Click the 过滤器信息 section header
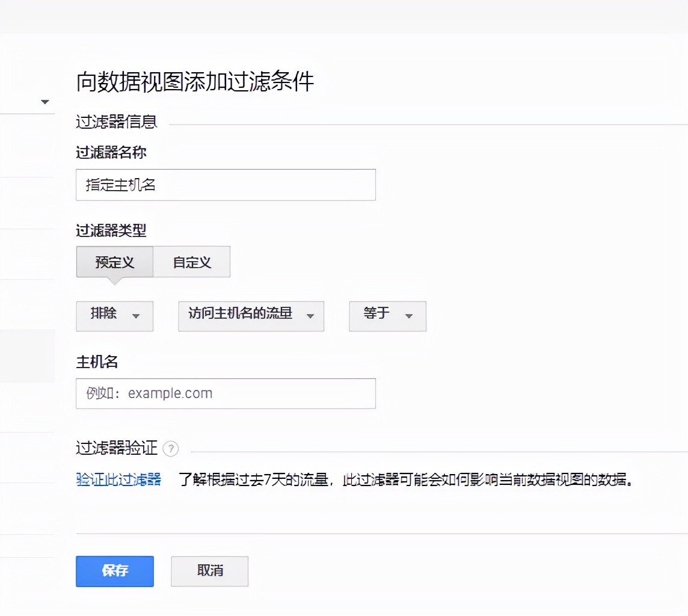 coord(116,122)
